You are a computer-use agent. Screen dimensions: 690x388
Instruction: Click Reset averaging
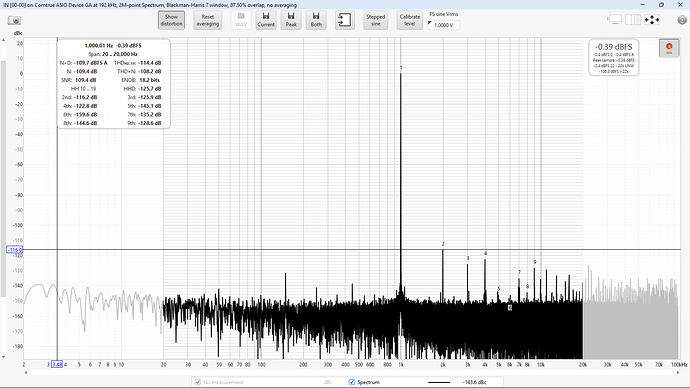(208, 20)
